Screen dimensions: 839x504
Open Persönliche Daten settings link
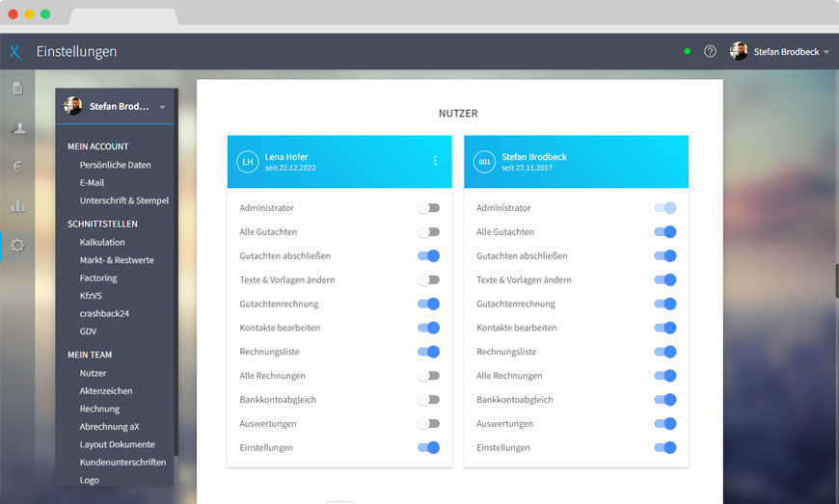115,165
